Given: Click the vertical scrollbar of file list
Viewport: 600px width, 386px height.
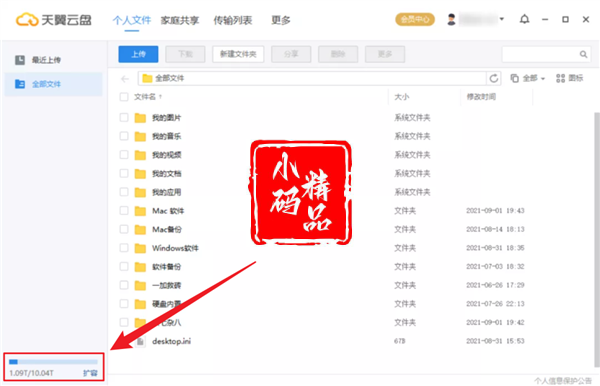Looking at the screenshot, I should 597,239.
